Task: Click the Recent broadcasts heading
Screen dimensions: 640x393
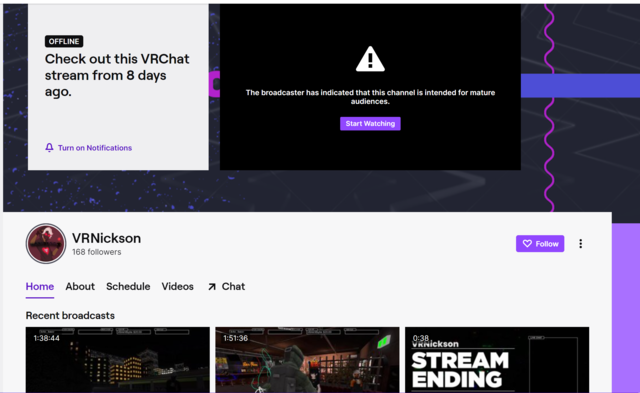Action: point(70,315)
